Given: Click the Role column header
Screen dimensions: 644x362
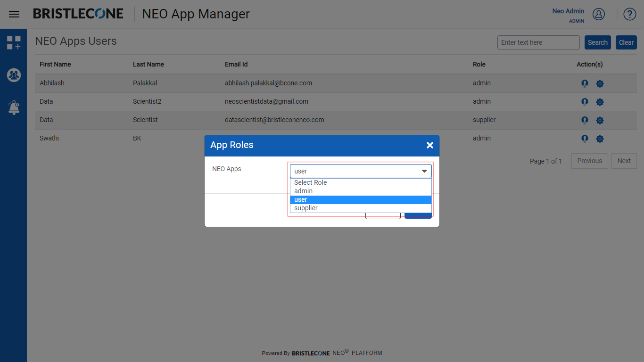Looking at the screenshot, I should [x=479, y=64].
